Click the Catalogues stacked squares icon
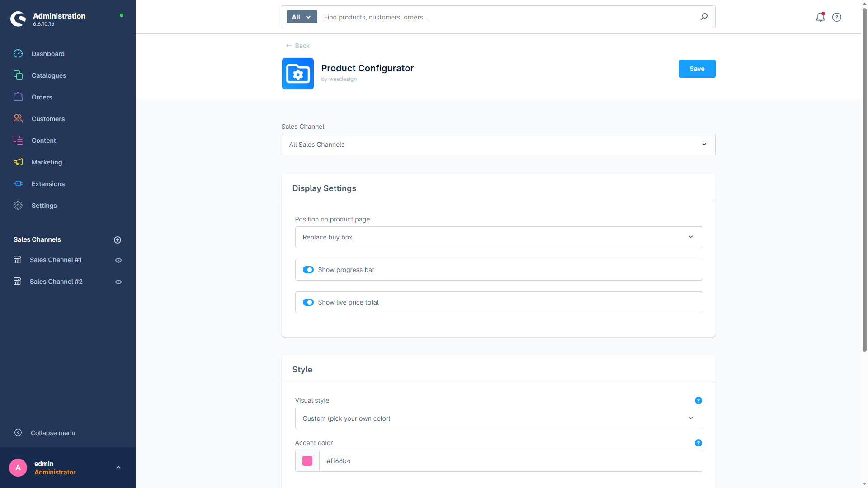Image resolution: width=868 pixels, height=488 pixels. (x=18, y=75)
